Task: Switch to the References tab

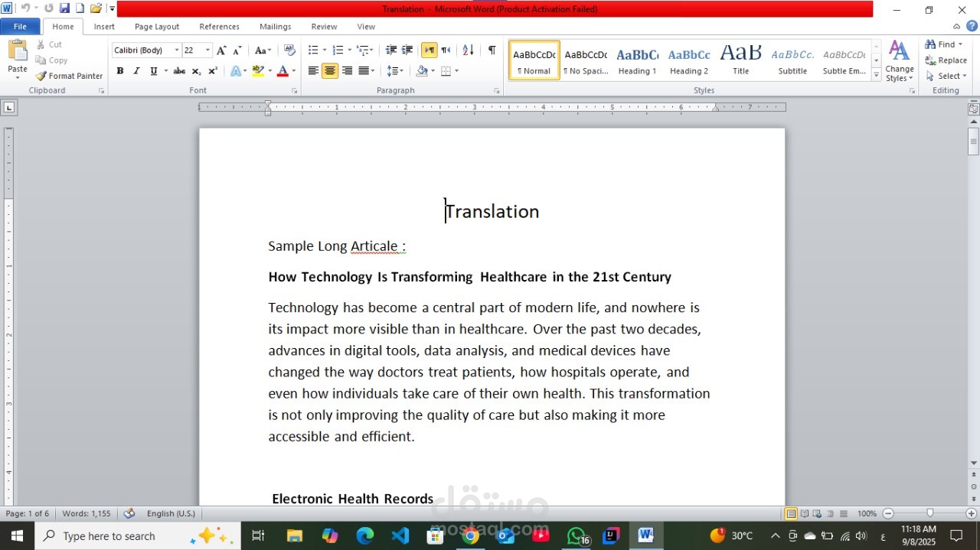Action: point(220,26)
